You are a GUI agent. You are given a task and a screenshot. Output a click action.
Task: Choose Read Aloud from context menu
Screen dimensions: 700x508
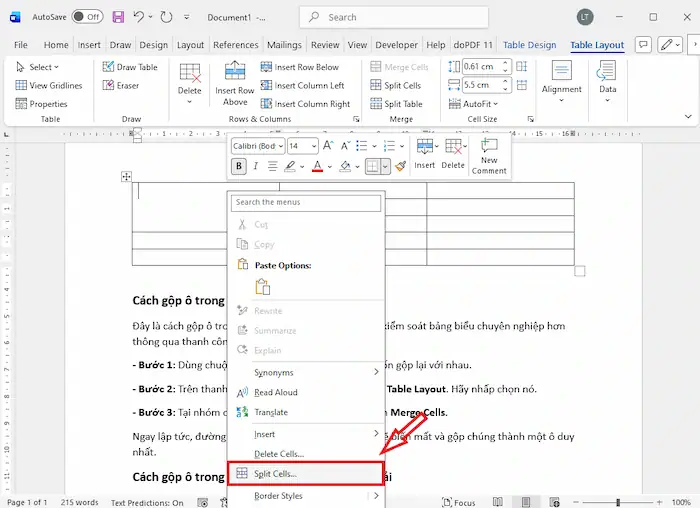(x=306, y=392)
